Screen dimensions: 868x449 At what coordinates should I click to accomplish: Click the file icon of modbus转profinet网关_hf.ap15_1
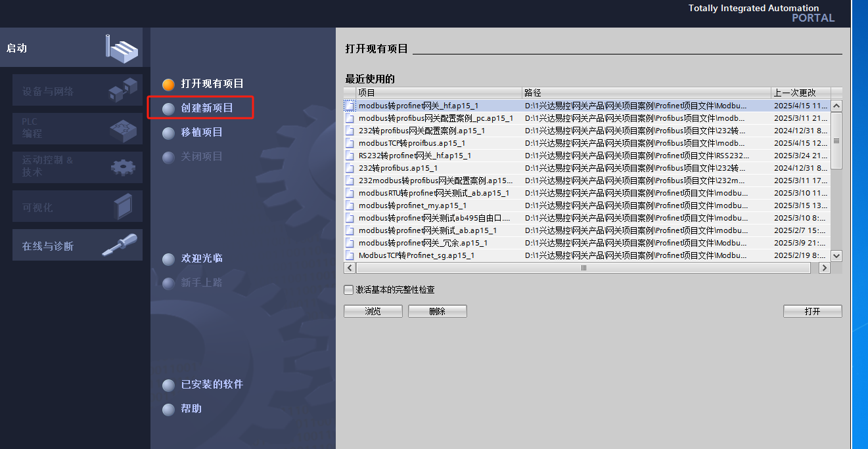tap(350, 106)
